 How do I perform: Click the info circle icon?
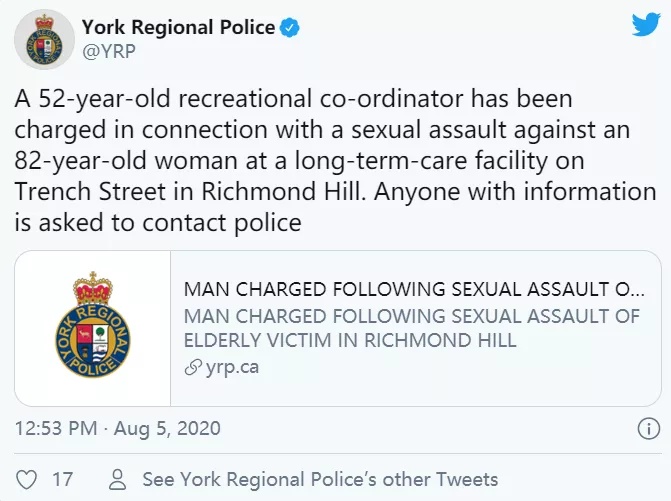649,429
